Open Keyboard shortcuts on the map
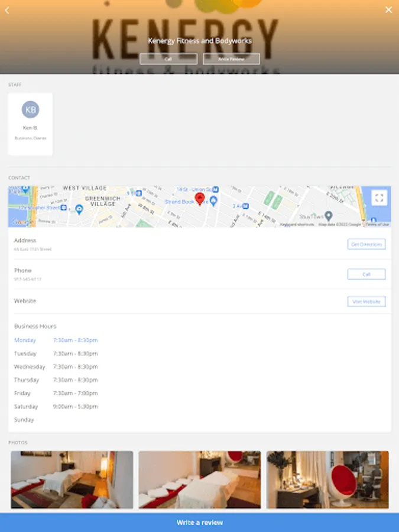This screenshot has width=399, height=532. 297,224
